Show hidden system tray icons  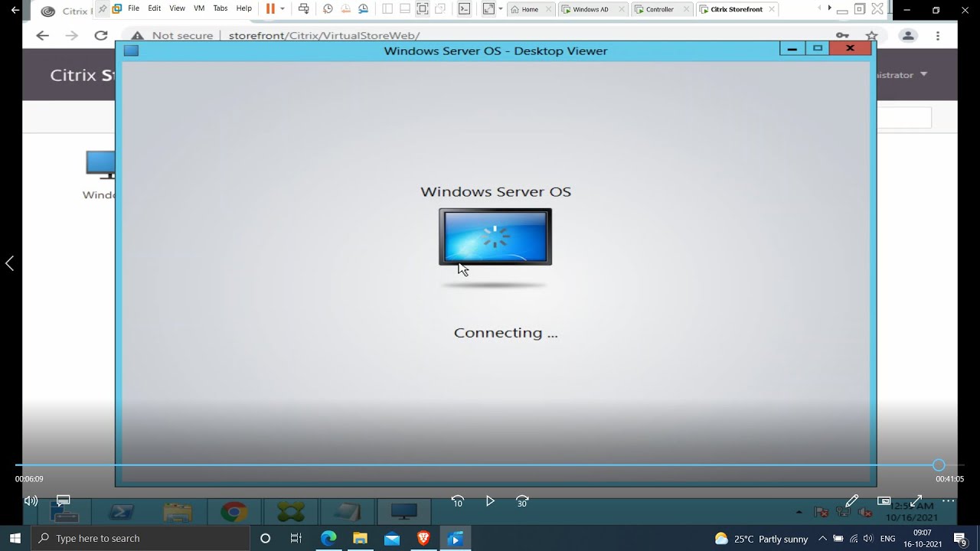822,539
